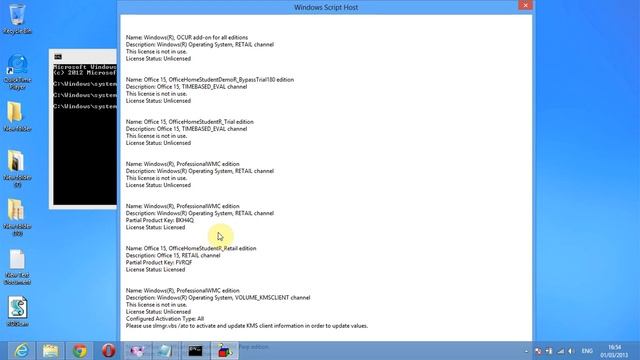The width and height of the screenshot is (640, 360).
Task: Click the 'Partial Product Key: BKH4Q' line
Action: 160,220
